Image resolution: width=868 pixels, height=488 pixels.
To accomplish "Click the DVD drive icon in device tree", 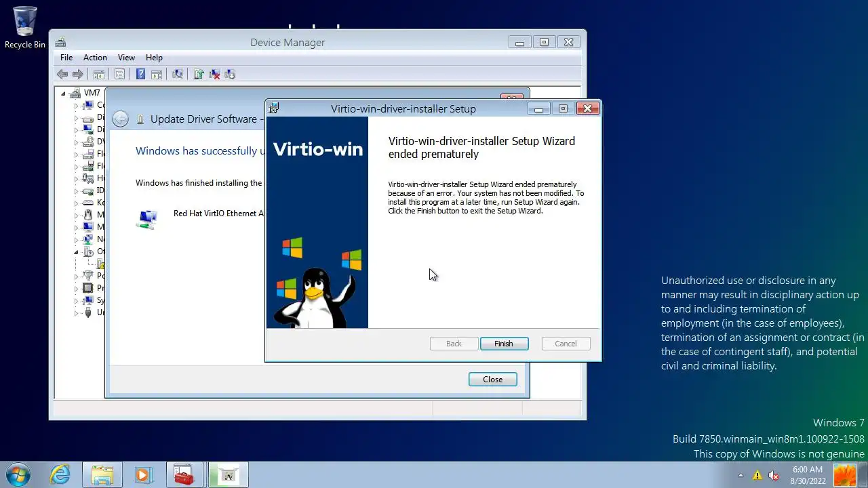I will 87,142.
